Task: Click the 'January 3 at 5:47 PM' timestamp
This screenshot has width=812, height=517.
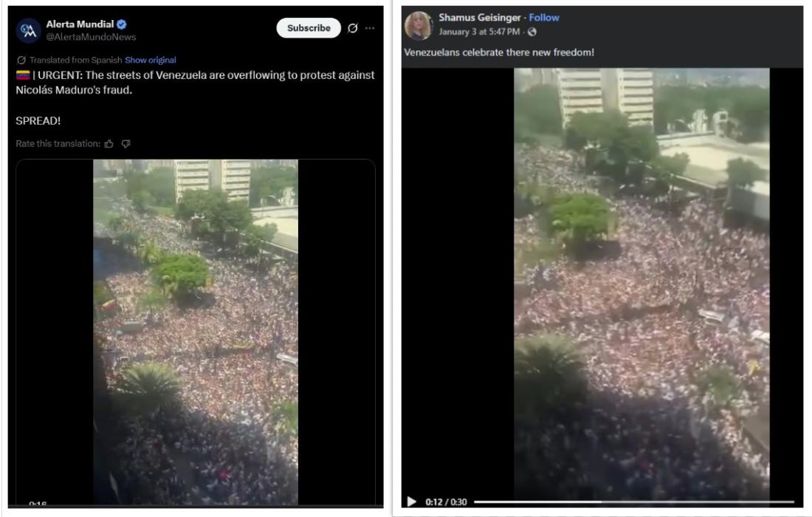Action: click(x=479, y=32)
